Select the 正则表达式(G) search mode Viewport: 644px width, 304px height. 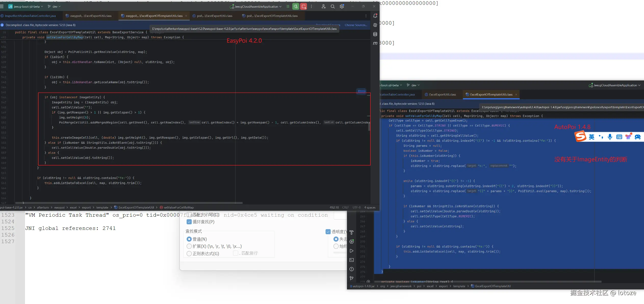click(x=189, y=254)
